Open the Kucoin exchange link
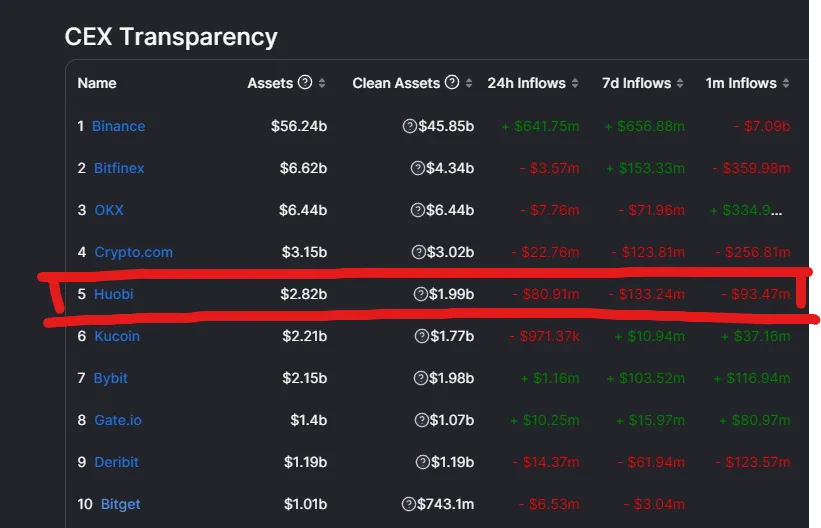The image size is (821, 528). (117, 336)
